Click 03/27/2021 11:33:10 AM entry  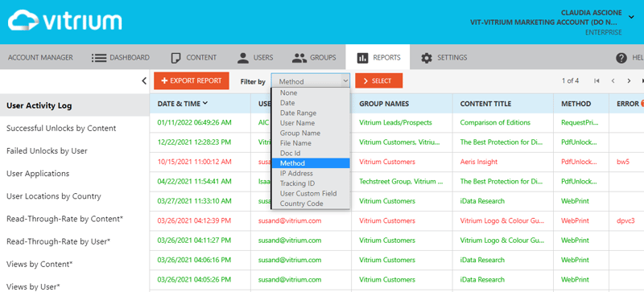click(x=194, y=201)
